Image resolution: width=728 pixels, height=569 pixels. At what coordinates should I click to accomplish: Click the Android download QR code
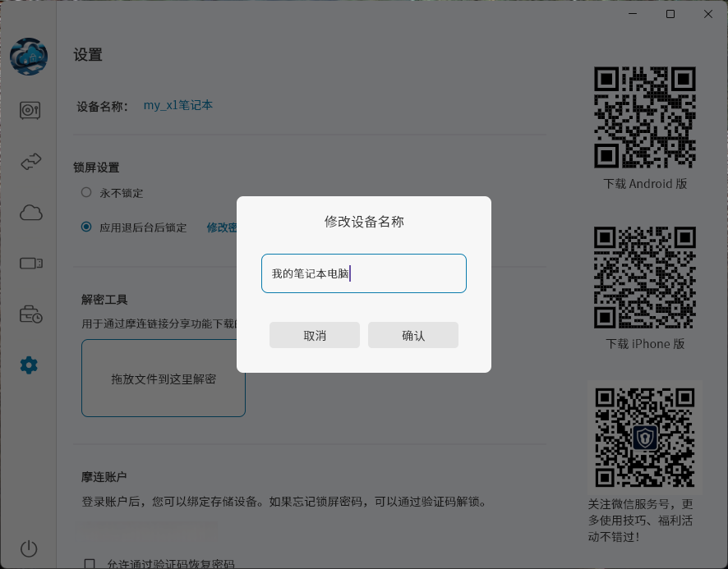coord(644,117)
